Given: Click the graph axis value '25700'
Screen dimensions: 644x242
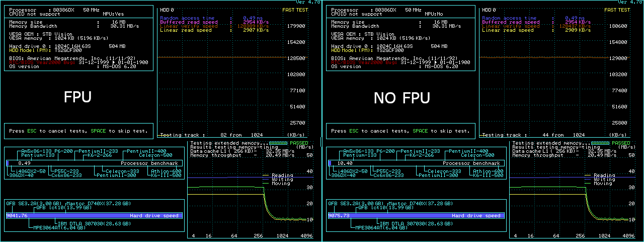Looking at the screenshot, I should click(x=298, y=123).
